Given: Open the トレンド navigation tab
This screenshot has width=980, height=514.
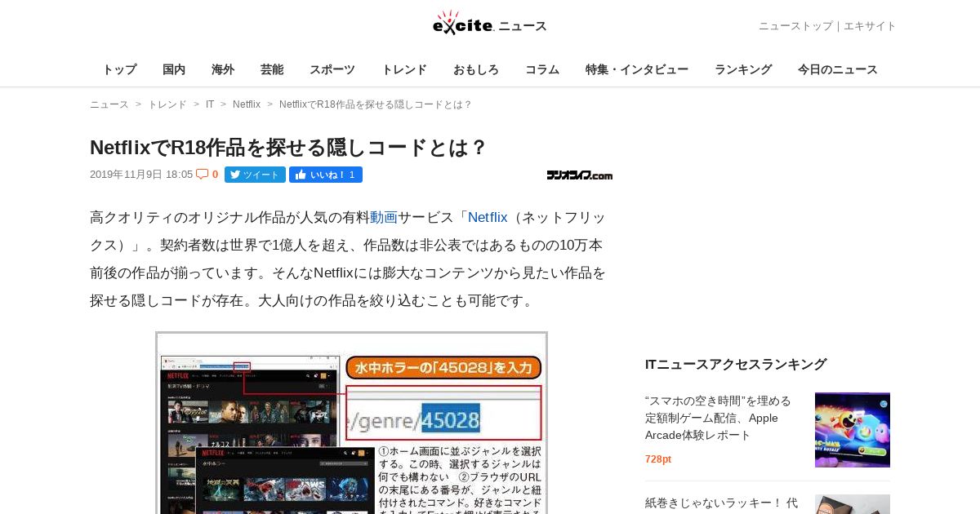Looking at the screenshot, I should (404, 69).
